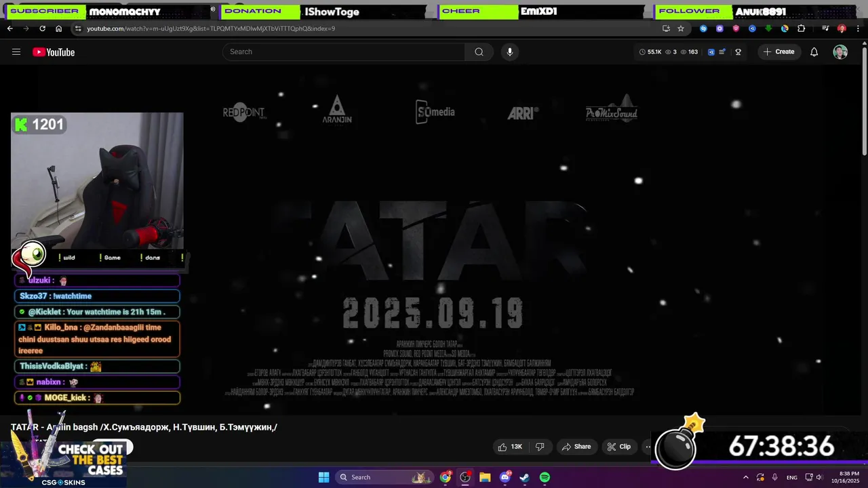Click the Skzo37 !watchtime chat message
Screen dimensions: 868x488
(x=97, y=296)
